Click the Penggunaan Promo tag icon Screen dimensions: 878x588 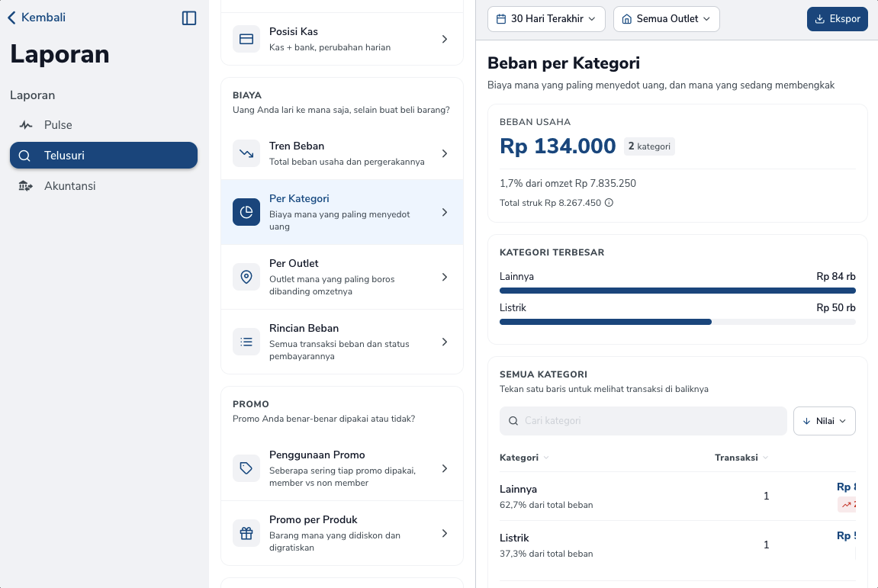[x=246, y=469]
